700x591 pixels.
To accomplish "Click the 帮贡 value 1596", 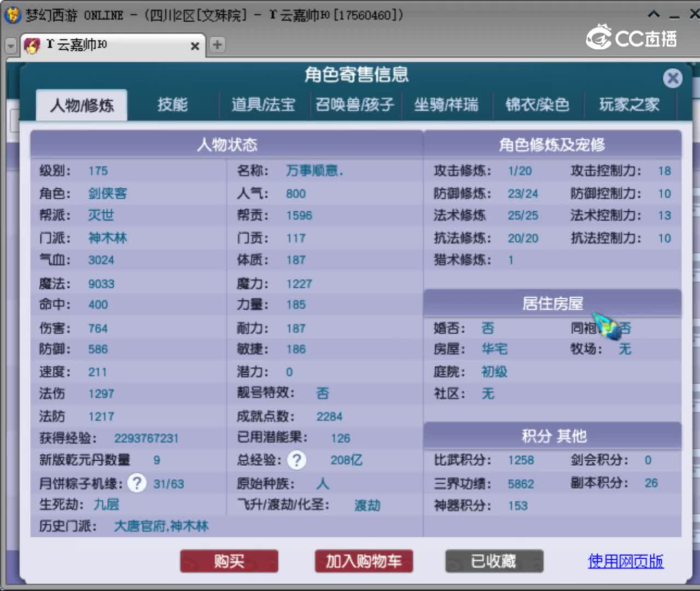I will [x=299, y=215].
